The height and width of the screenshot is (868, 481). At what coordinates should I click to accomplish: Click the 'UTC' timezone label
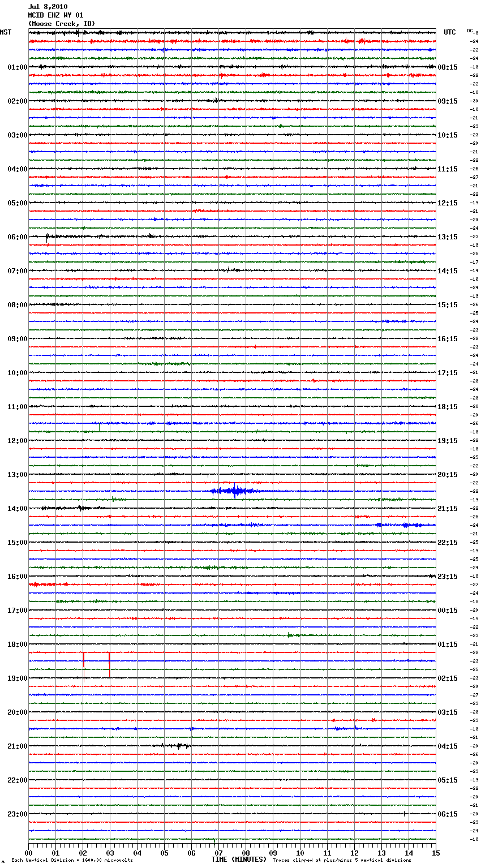click(450, 32)
